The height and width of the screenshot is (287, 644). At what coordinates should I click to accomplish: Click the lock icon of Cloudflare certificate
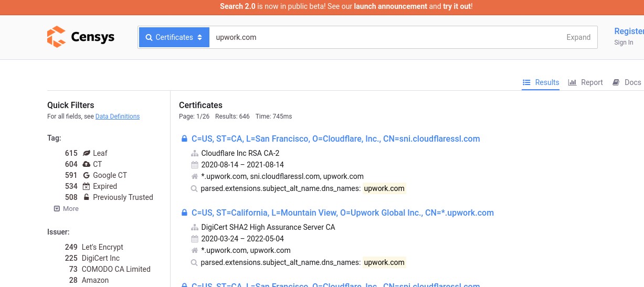click(184, 139)
